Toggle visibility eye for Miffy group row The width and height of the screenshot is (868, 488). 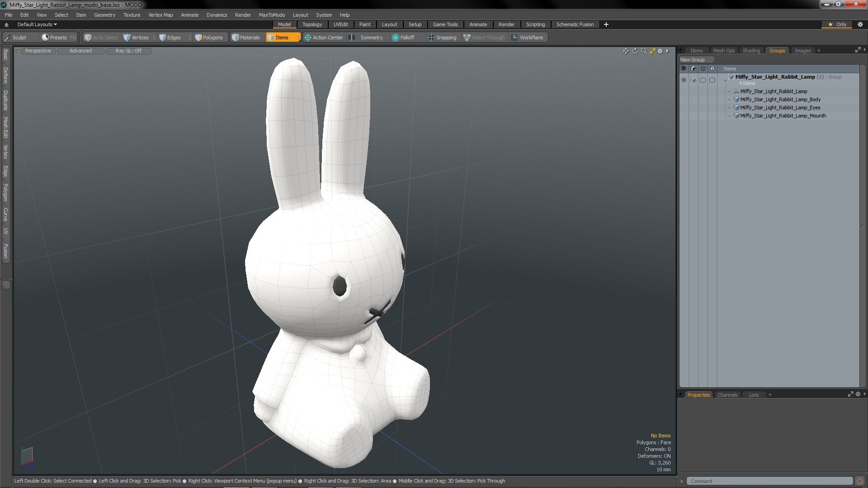(x=684, y=80)
